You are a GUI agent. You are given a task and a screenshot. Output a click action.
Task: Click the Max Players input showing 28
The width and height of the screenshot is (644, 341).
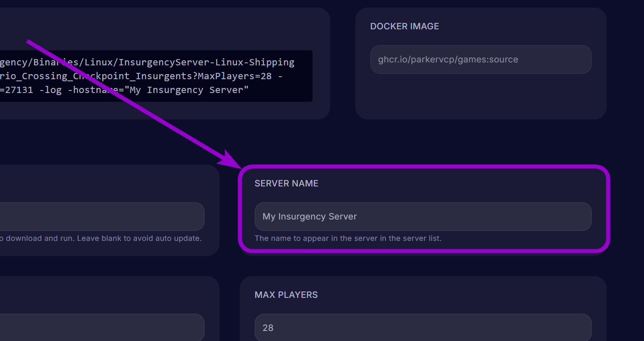point(423,328)
